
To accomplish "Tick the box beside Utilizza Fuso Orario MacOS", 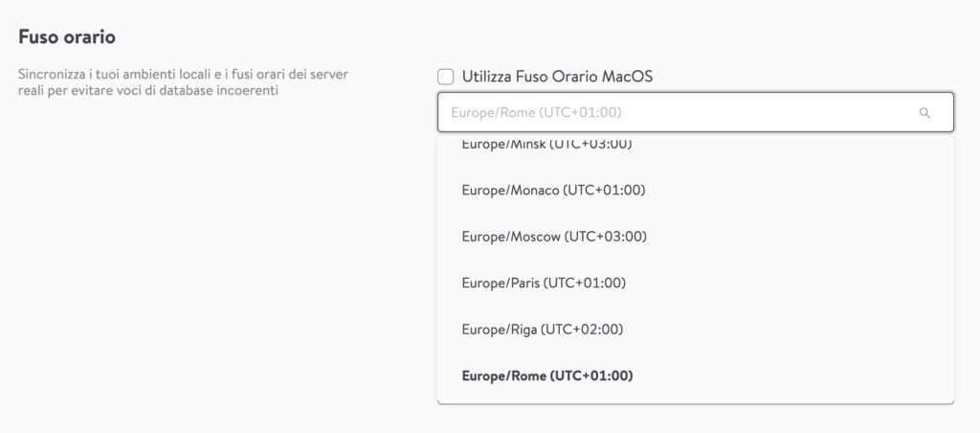I will pos(446,77).
